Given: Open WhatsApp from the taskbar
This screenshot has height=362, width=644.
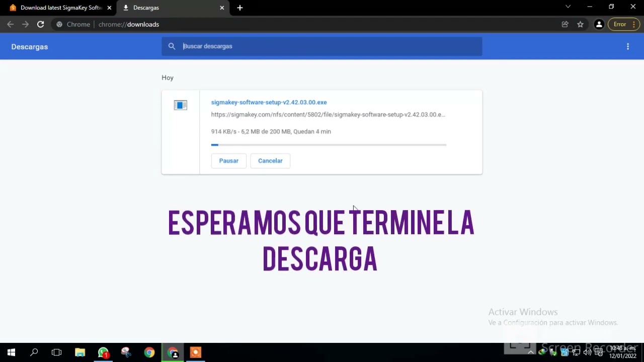Looking at the screenshot, I should pyautogui.click(x=103, y=352).
